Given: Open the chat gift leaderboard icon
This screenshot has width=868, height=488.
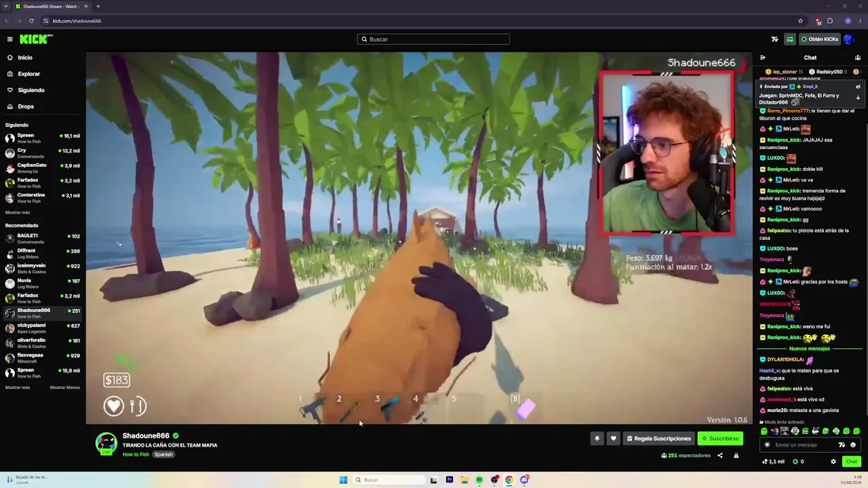Looking at the screenshot, I should point(858,58).
